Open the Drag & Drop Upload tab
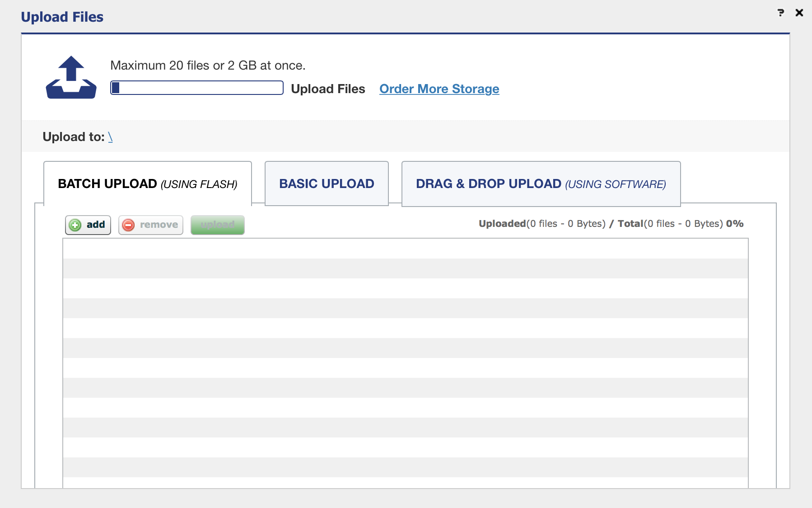The width and height of the screenshot is (812, 508). click(541, 184)
